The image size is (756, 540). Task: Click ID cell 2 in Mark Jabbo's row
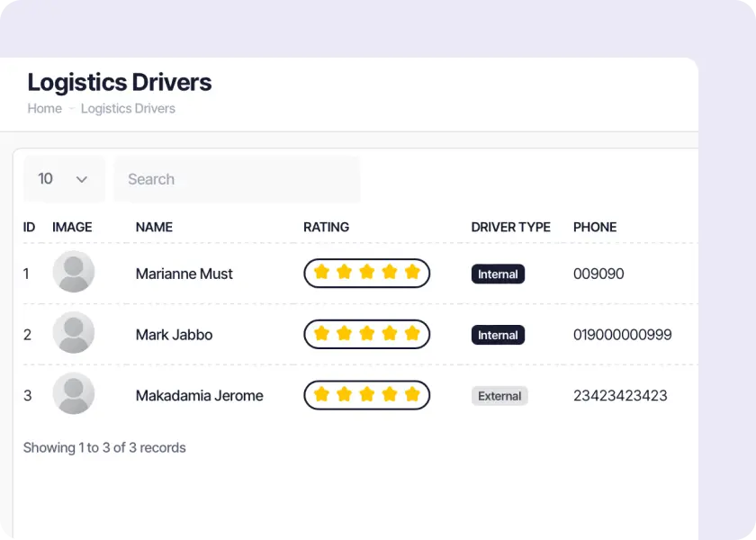[27, 335]
